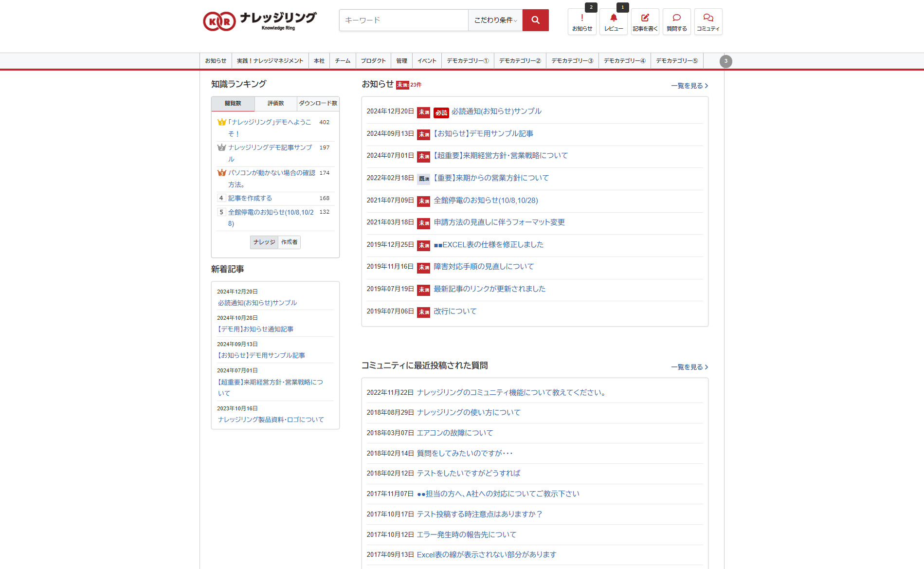The image size is (924, 569).
Task: Open question ナレッジリングのコミュニティ機能について教えてください。
Action: 512,393
